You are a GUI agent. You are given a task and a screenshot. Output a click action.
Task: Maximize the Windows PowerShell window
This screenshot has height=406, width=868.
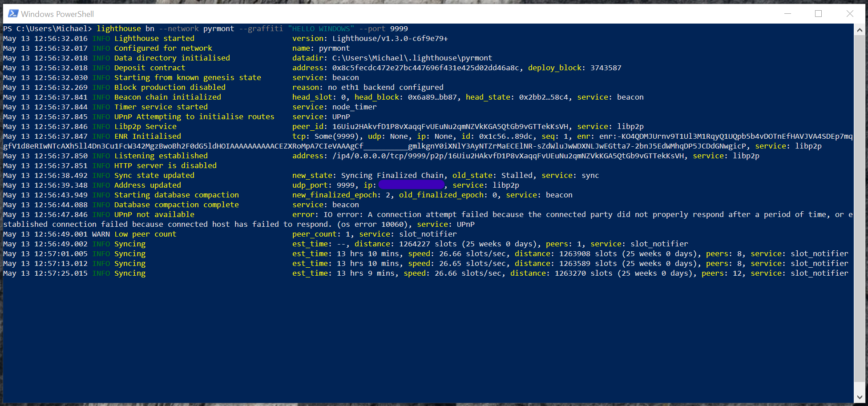[x=818, y=14]
